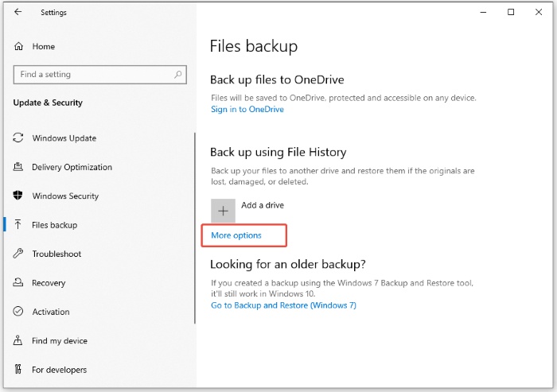Screen dimensions: 557x392
Task: Click the Activation checkmark icon
Action: (18, 312)
